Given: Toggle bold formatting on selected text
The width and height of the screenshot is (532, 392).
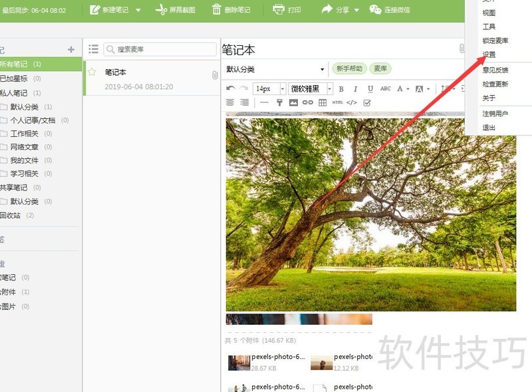Looking at the screenshot, I should click(x=342, y=88).
